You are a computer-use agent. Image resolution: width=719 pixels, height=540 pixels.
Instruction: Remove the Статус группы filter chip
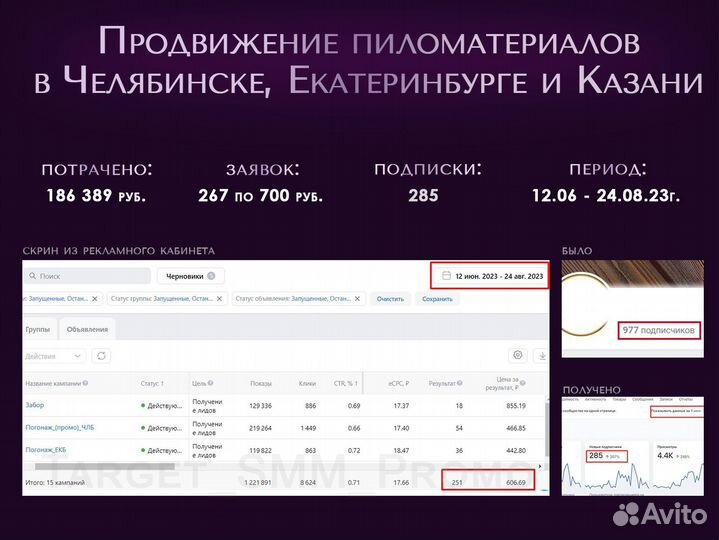pyautogui.click(x=220, y=298)
